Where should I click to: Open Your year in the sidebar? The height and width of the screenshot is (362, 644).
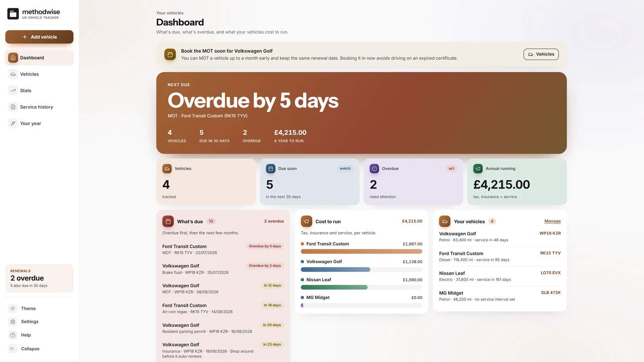pyautogui.click(x=39, y=123)
